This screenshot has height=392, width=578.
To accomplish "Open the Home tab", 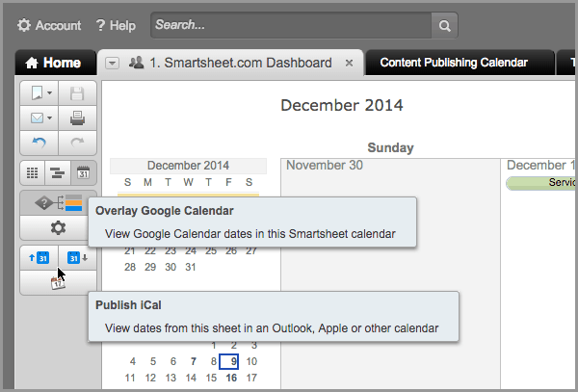I will coord(55,63).
